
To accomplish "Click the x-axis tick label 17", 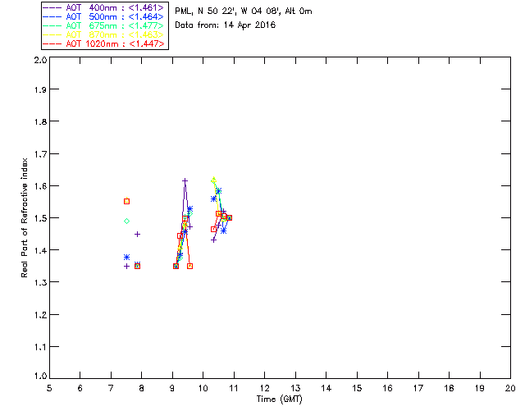I will tap(418, 388).
